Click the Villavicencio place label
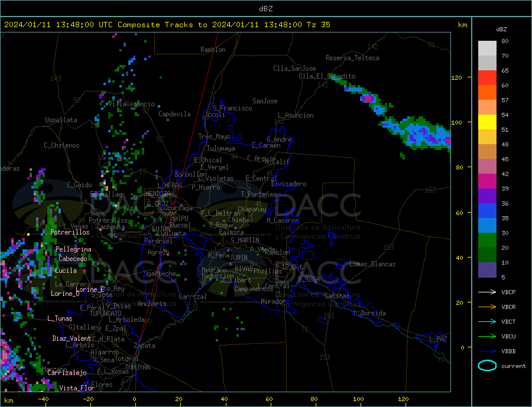This screenshot has width=532, height=407. [x=132, y=104]
